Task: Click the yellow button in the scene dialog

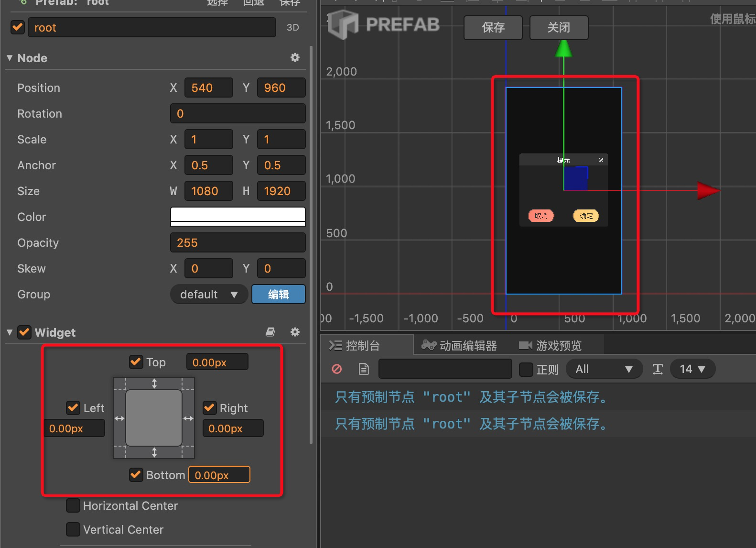Action: [x=586, y=216]
